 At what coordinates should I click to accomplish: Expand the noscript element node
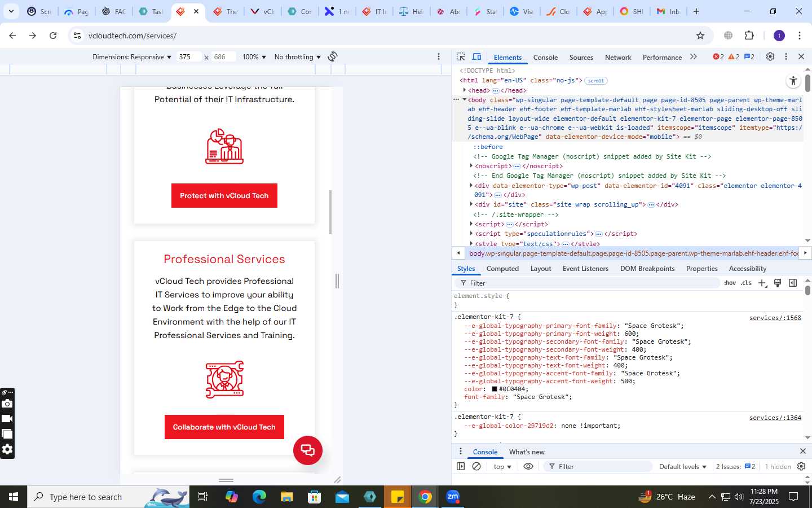pyautogui.click(x=471, y=166)
